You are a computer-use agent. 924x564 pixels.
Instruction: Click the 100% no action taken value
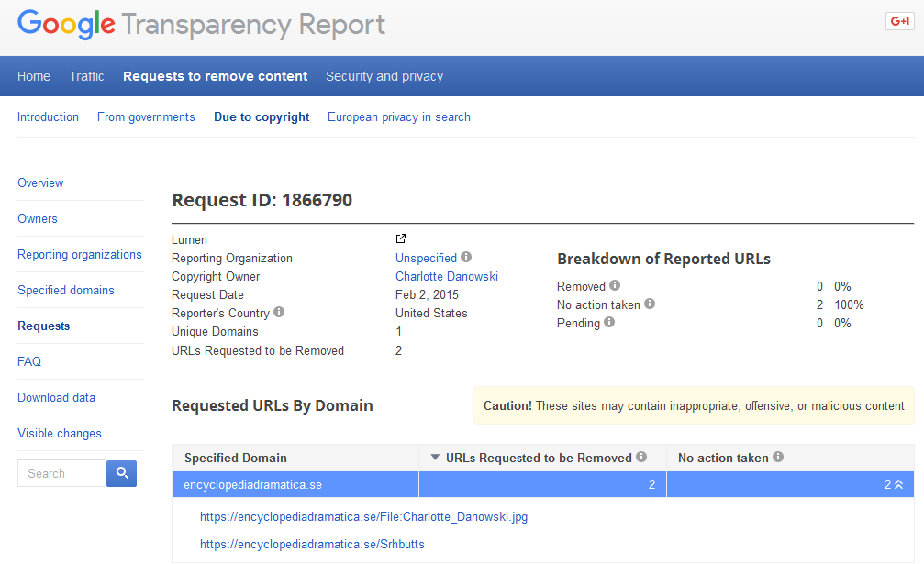click(x=849, y=305)
